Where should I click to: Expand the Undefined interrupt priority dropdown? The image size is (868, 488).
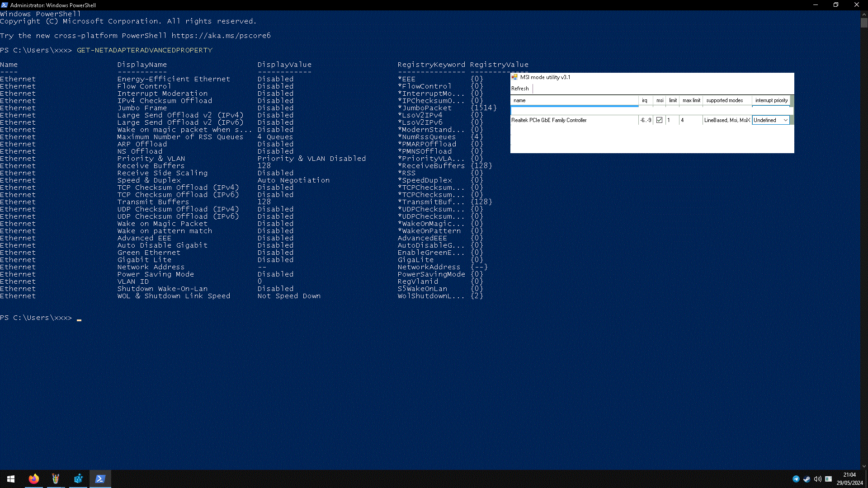point(785,120)
